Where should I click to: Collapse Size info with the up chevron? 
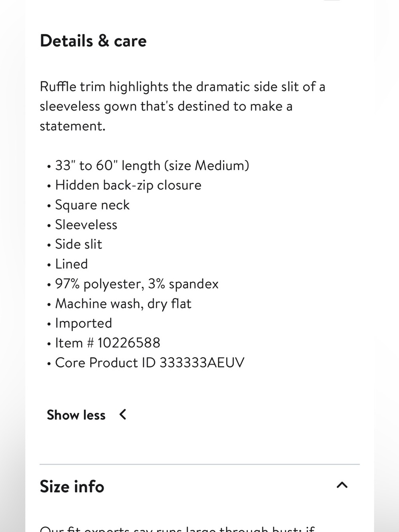342,485
